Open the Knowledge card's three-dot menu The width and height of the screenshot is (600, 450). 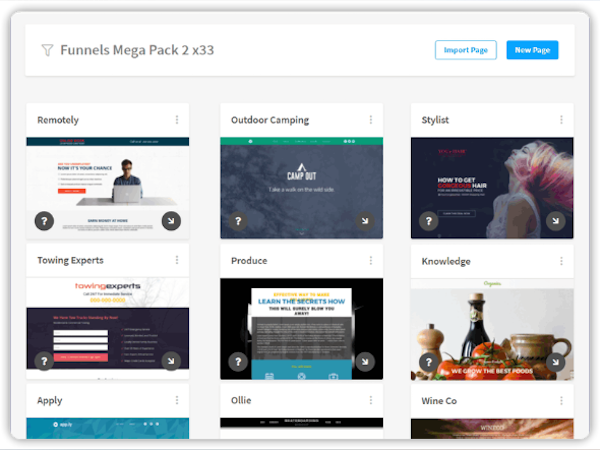tap(561, 261)
